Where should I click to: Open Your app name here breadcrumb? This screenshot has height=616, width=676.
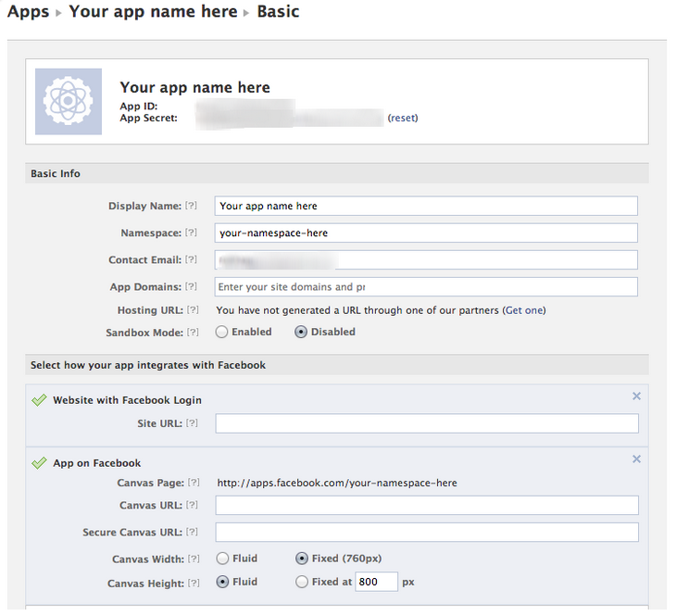153,12
